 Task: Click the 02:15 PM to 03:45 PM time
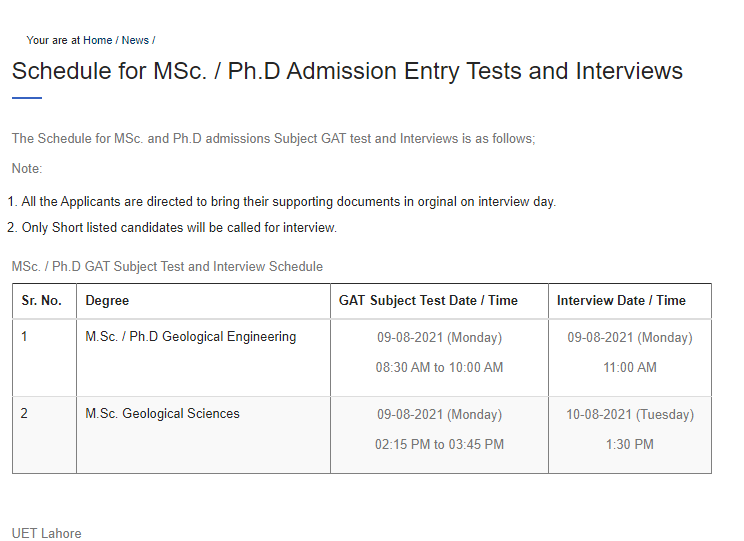pos(439,444)
